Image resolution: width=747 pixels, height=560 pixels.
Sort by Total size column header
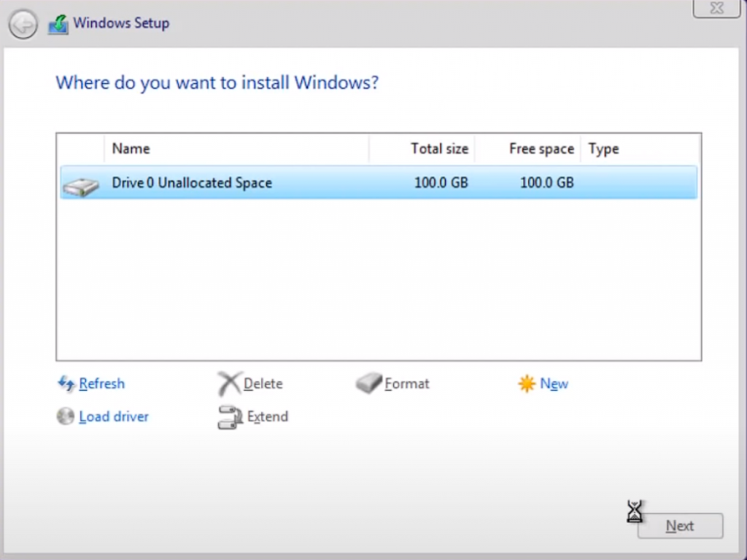(x=422, y=149)
